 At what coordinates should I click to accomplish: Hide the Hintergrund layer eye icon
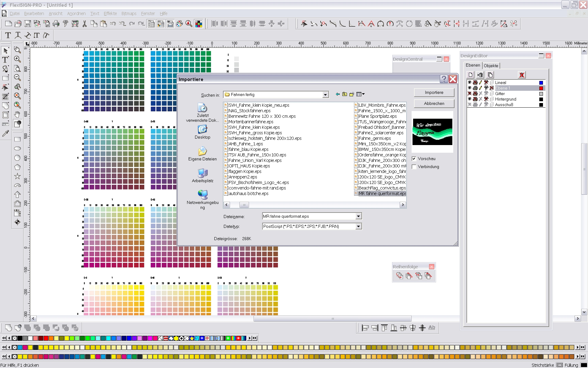coord(469,99)
